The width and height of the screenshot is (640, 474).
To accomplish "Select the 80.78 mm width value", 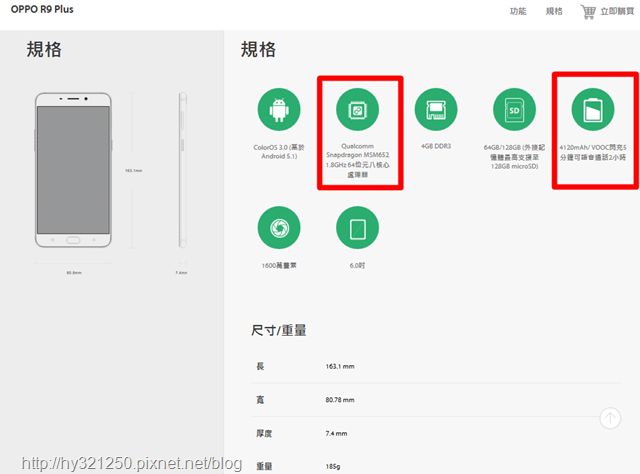I will tap(340, 400).
